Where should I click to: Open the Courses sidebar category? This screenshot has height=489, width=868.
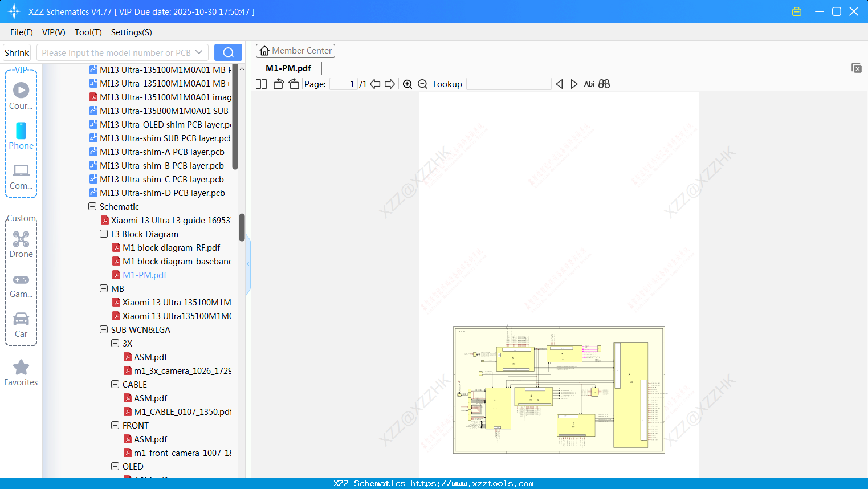[21, 96]
